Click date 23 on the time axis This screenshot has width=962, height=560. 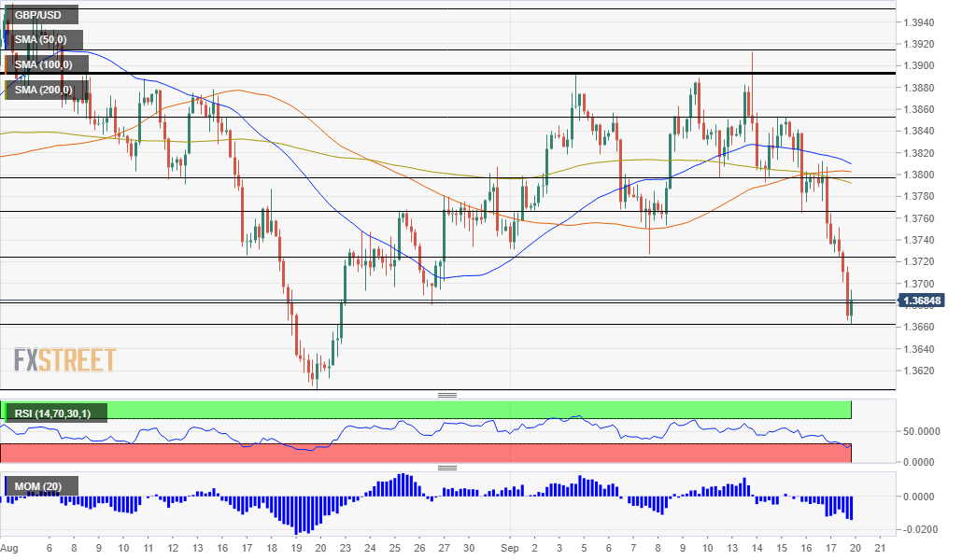tap(346, 548)
